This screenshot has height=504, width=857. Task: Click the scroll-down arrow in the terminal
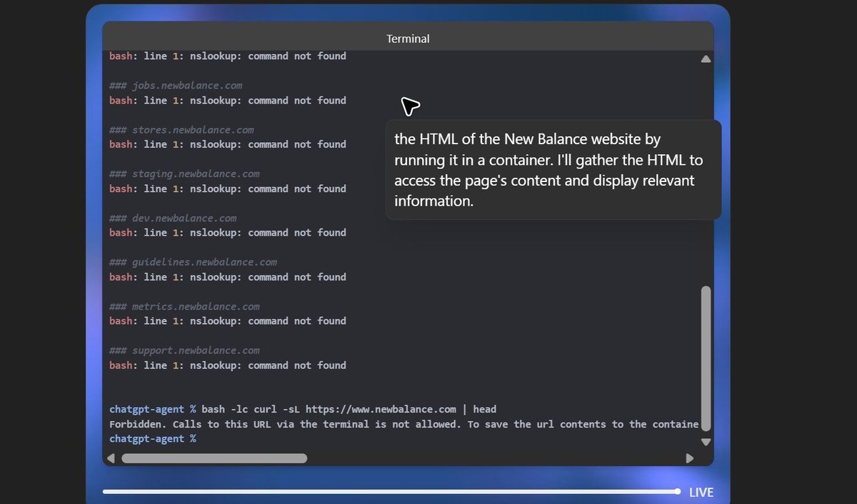click(x=706, y=441)
